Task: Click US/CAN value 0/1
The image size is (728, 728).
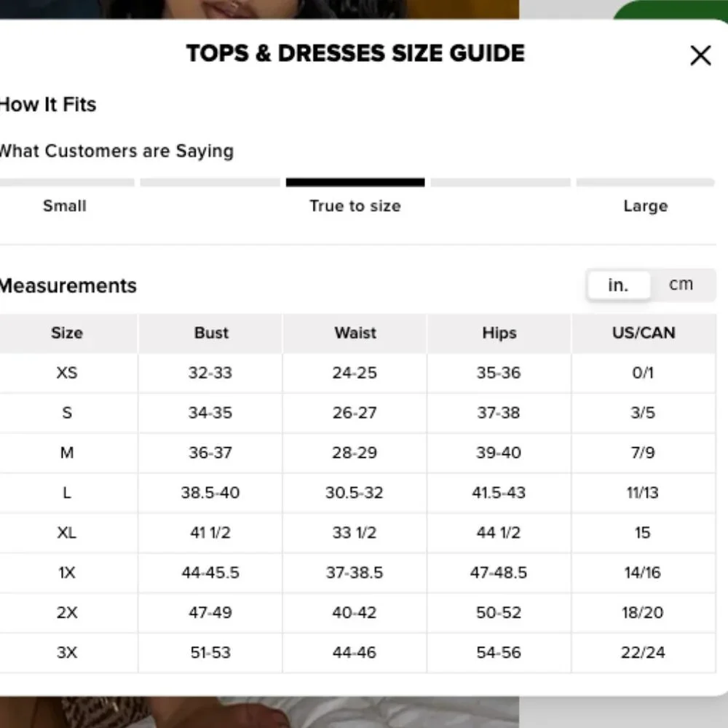Action: pyautogui.click(x=643, y=373)
